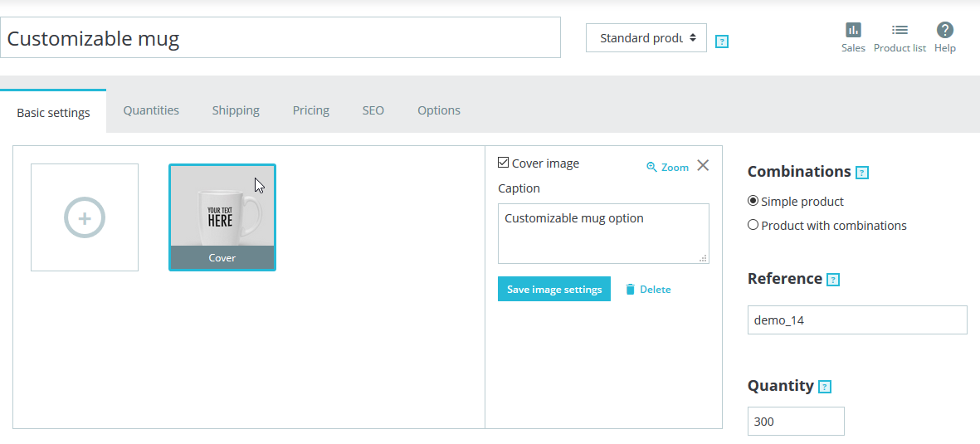Delete the selected image
This screenshot has height=444, width=980.
pos(648,290)
